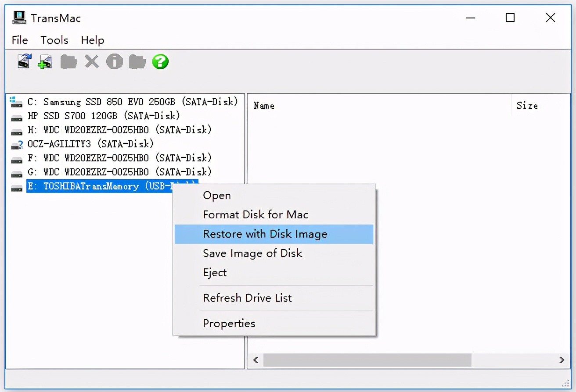Click the Size column header

527,106
